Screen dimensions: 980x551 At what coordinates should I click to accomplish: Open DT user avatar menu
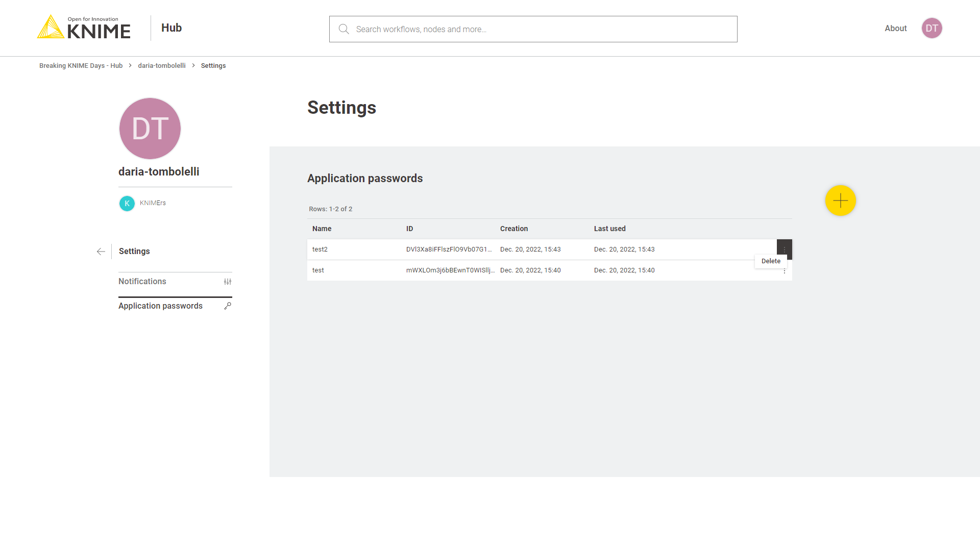932,28
